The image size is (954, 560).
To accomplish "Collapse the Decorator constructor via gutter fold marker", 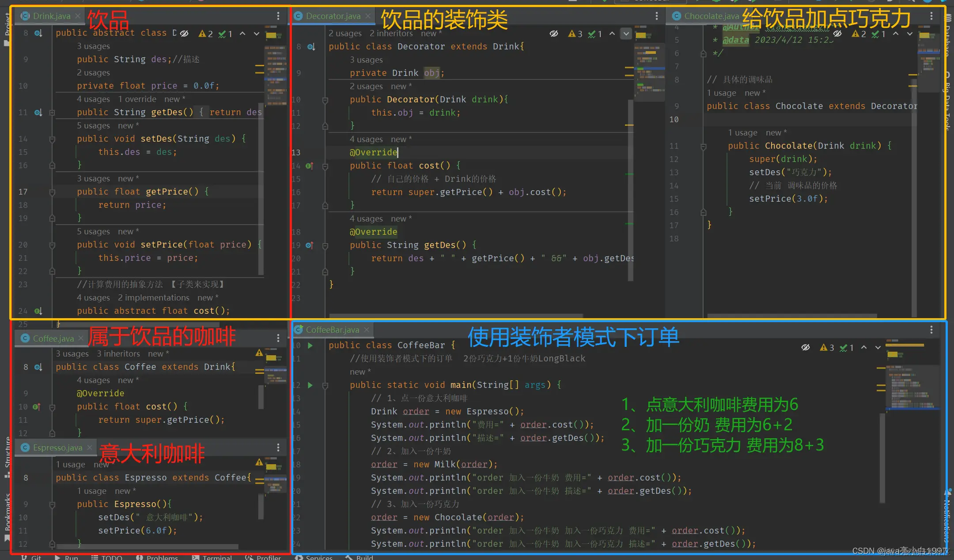I will tap(325, 101).
